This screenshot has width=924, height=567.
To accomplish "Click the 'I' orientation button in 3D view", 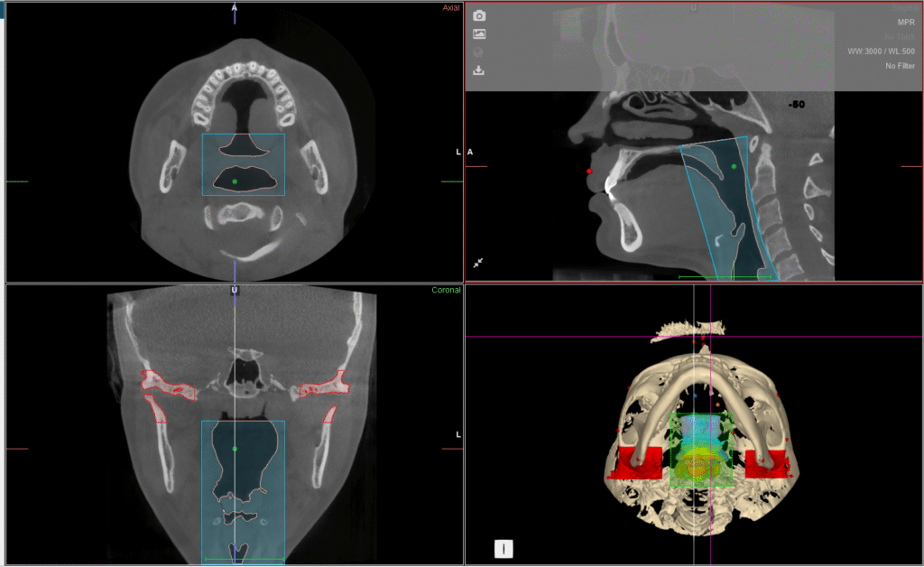I will pos(504,548).
